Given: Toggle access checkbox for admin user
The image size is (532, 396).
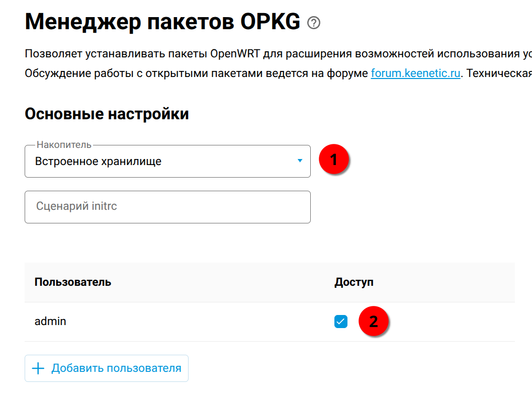Looking at the screenshot, I should (x=341, y=322).
